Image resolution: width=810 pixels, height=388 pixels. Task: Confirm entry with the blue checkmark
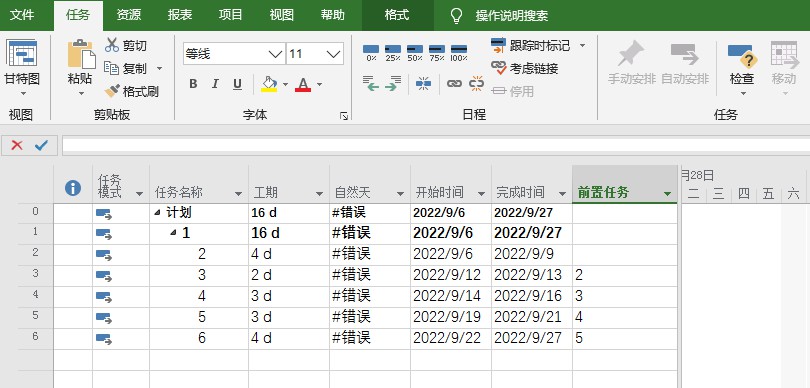coord(41,145)
